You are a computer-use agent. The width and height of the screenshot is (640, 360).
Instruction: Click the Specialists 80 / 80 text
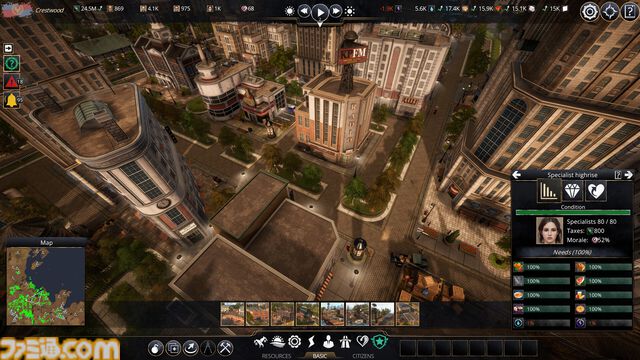click(591, 222)
